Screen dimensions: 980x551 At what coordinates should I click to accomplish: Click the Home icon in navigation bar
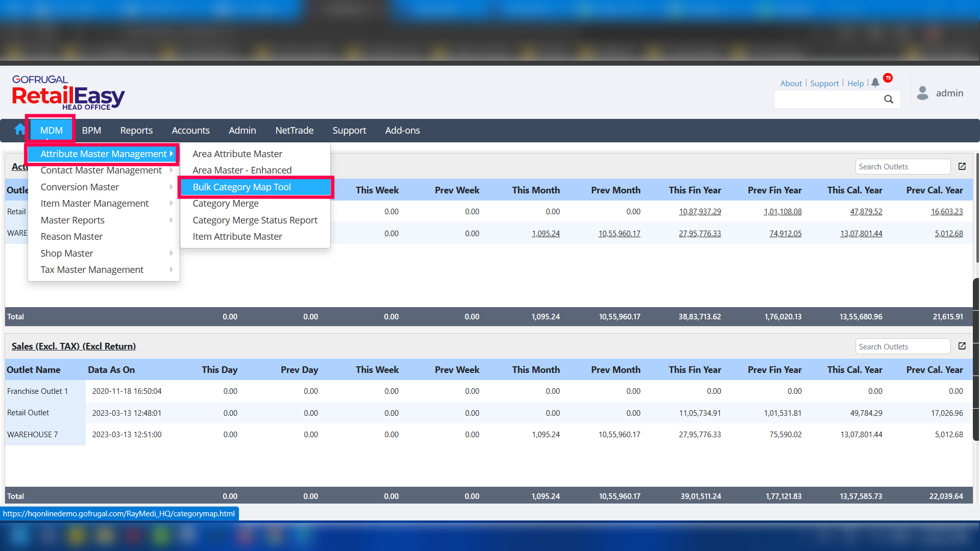coord(19,130)
